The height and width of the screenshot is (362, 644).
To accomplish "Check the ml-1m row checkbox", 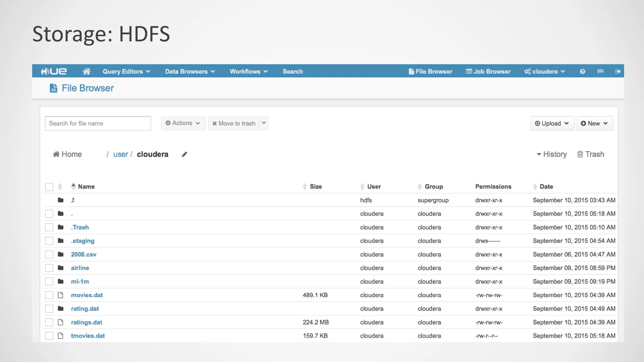I will tap(49, 281).
